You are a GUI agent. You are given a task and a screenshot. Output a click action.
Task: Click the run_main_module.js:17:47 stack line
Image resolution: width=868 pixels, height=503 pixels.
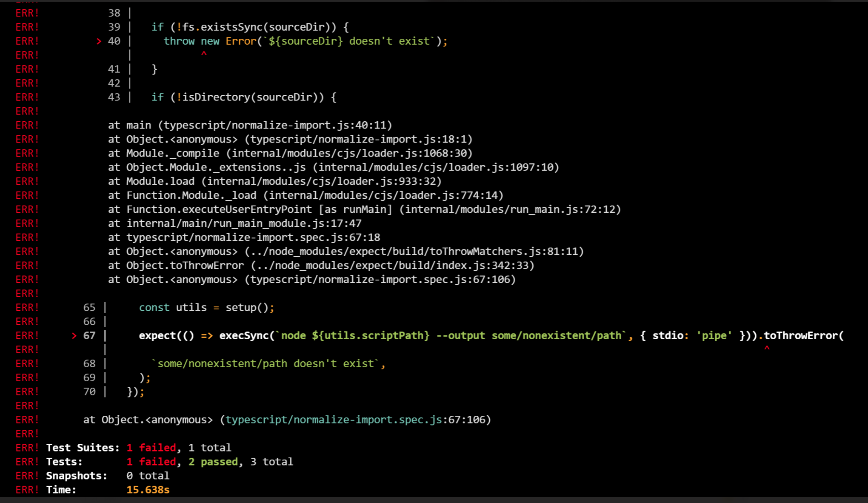click(x=235, y=223)
